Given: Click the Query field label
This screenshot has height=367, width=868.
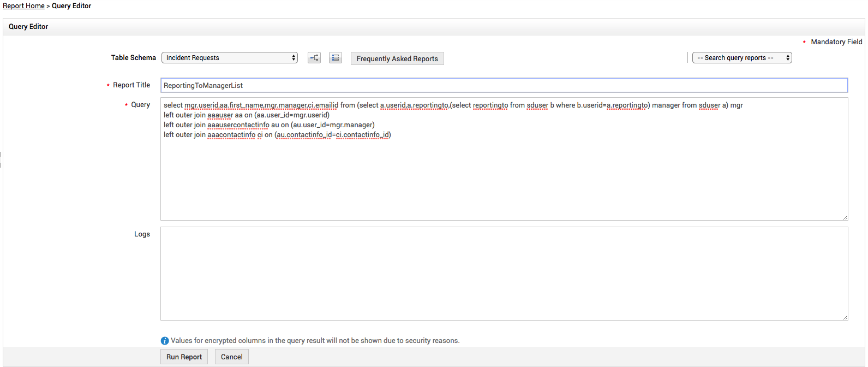Looking at the screenshot, I should pyautogui.click(x=140, y=104).
